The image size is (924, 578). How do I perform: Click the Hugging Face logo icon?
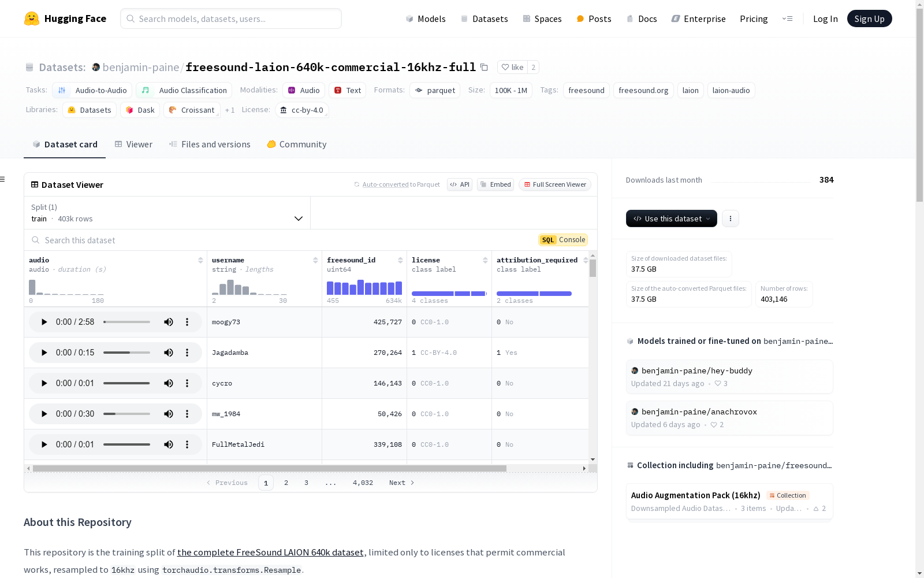(32, 18)
